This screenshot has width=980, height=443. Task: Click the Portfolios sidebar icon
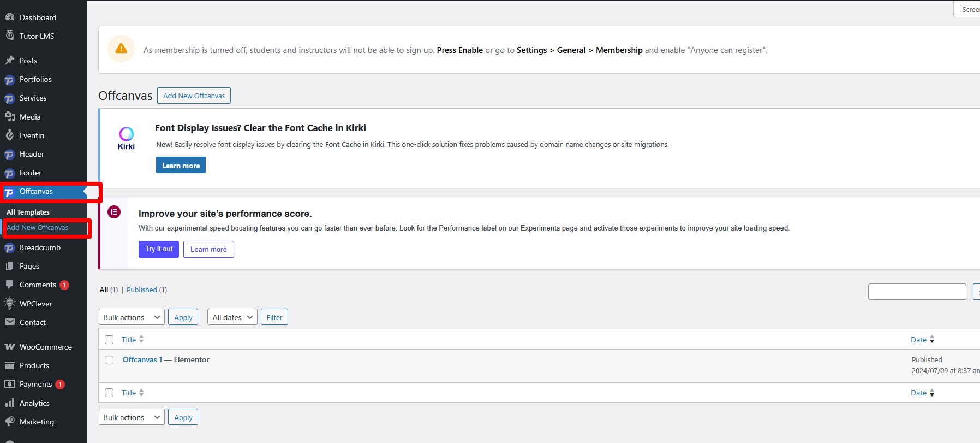point(10,80)
